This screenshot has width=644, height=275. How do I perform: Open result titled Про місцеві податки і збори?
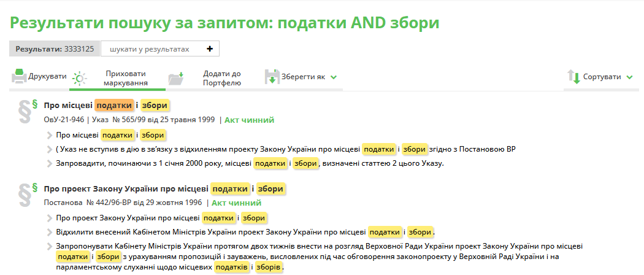[x=105, y=105]
